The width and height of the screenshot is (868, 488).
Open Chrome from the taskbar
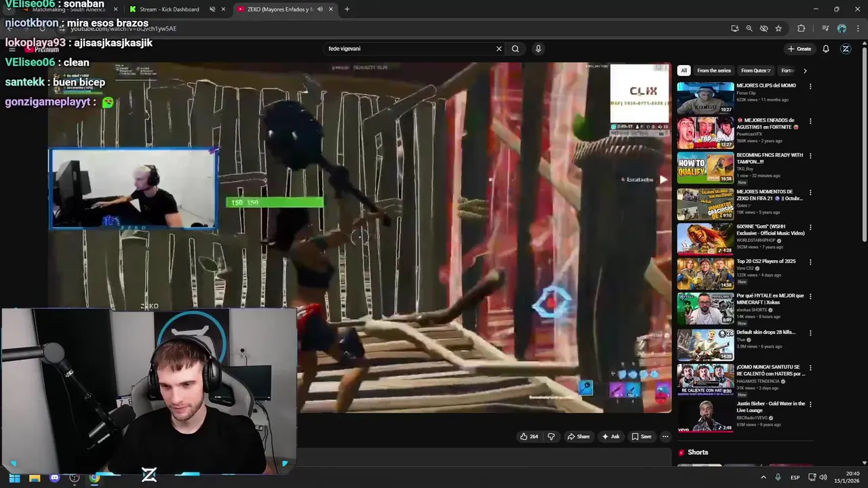coord(94,478)
